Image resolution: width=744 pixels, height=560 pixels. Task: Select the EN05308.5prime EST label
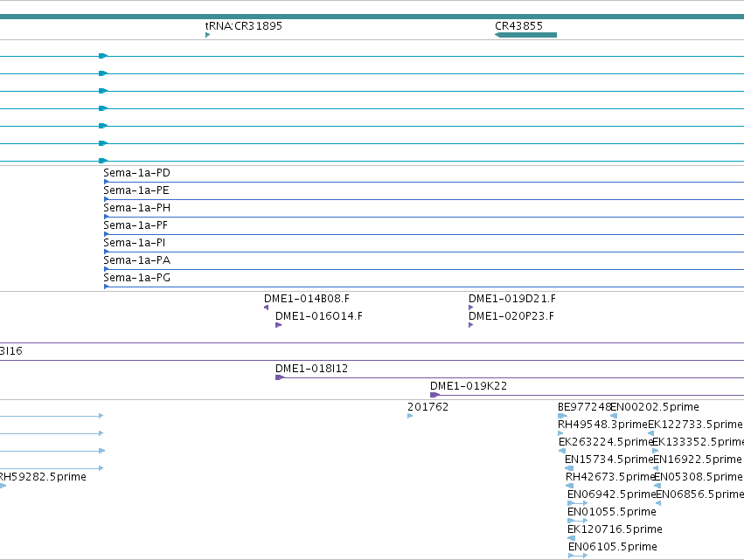pyautogui.click(x=698, y=477)
